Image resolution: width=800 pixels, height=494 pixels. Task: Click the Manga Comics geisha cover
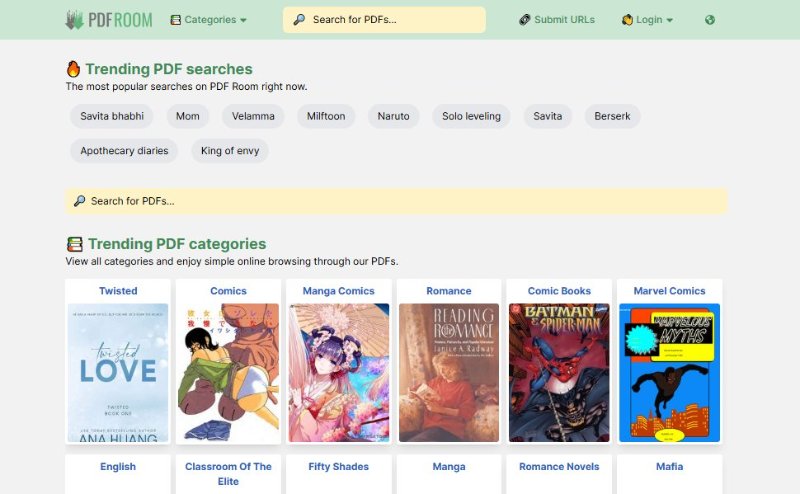[339, 373]
